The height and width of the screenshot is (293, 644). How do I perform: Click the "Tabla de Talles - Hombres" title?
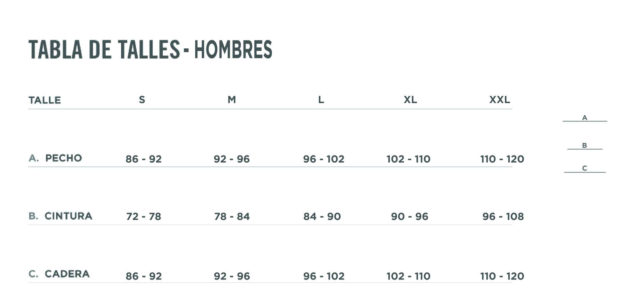pos(150,50)
